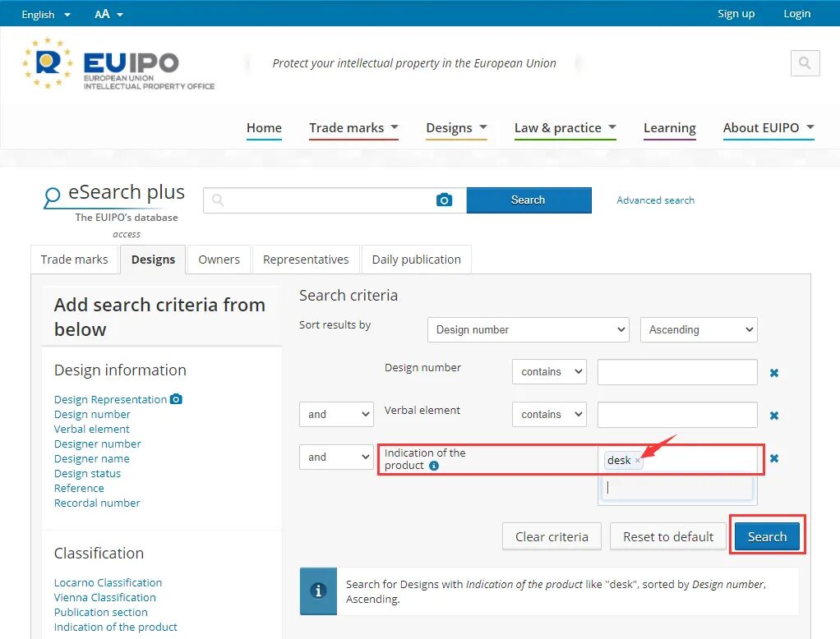The height and width of the screenshot is (639, 840).
Task: Open the site search magnifier icon
Action: (805, 63)
